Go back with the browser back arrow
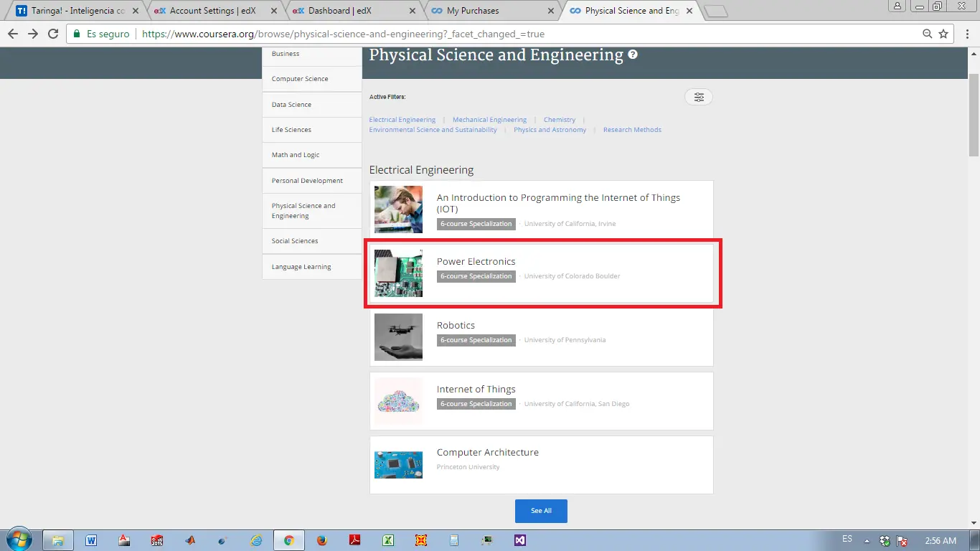The width and height of the screenshot is (980, 551). [x=13, y=34]
